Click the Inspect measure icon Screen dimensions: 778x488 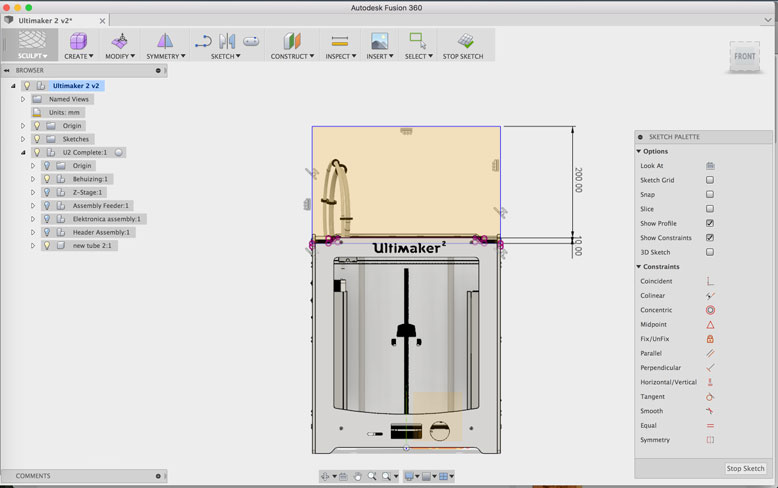click(340, 41)
